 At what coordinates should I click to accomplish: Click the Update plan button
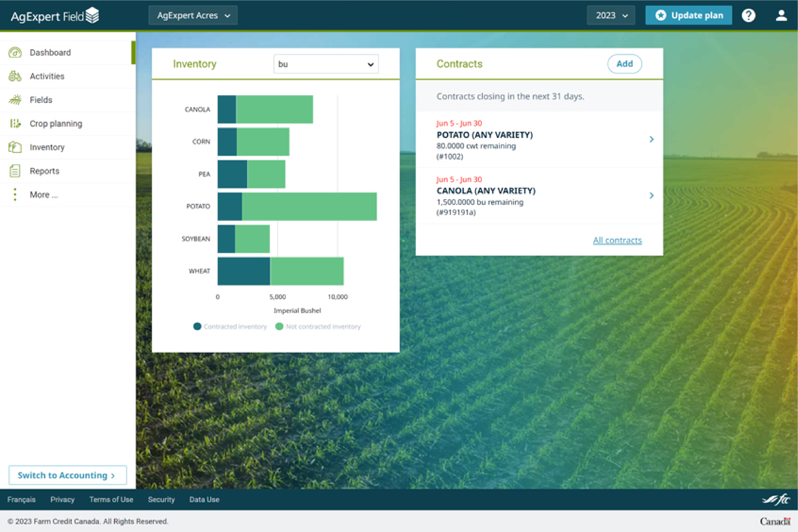(688, 15)
